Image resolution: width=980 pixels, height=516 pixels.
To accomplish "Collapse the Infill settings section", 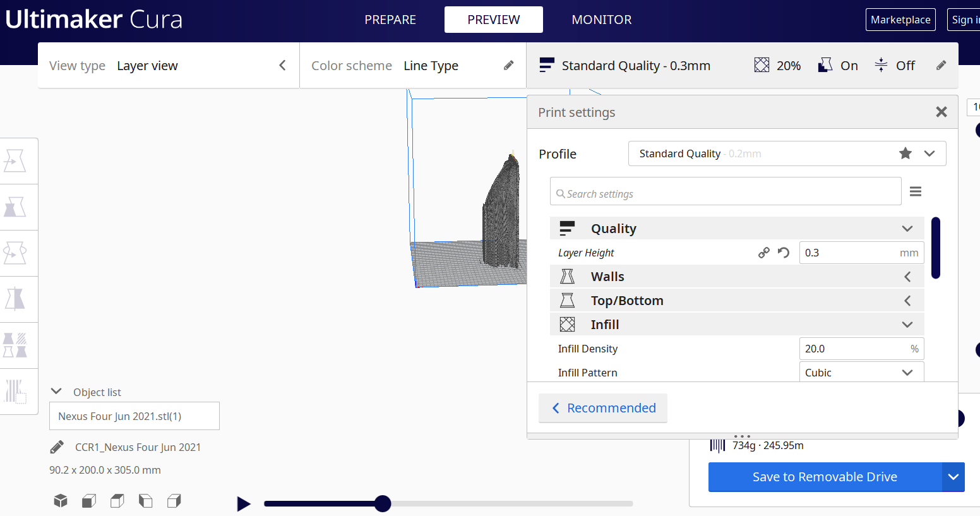I will point(907,325).
